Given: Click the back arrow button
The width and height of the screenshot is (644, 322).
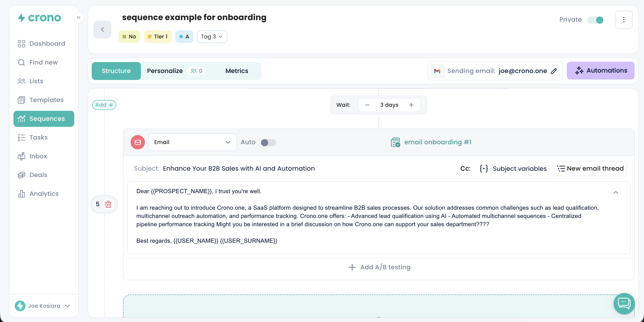Looking at the screenshot, I should pos(102,29).
